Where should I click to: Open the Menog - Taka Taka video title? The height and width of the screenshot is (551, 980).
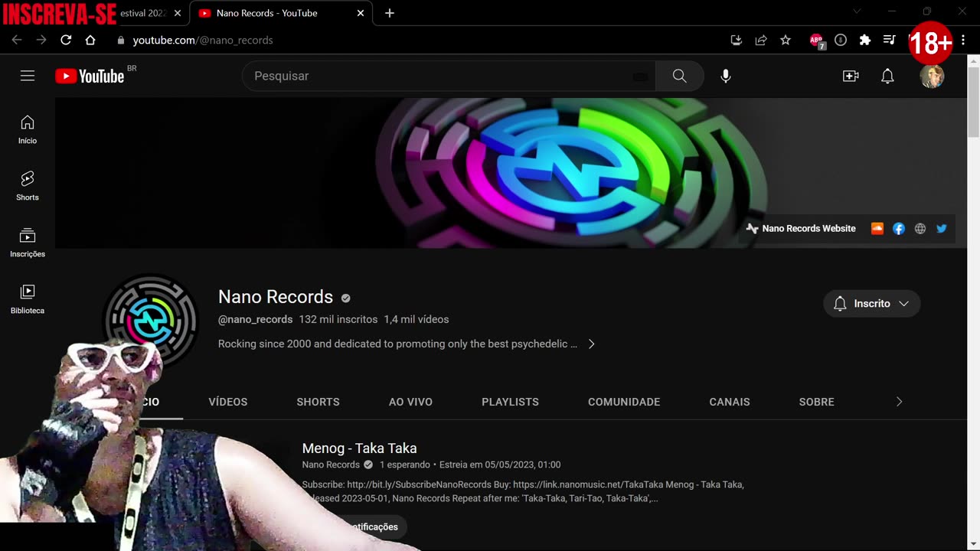tap(360, 448)
